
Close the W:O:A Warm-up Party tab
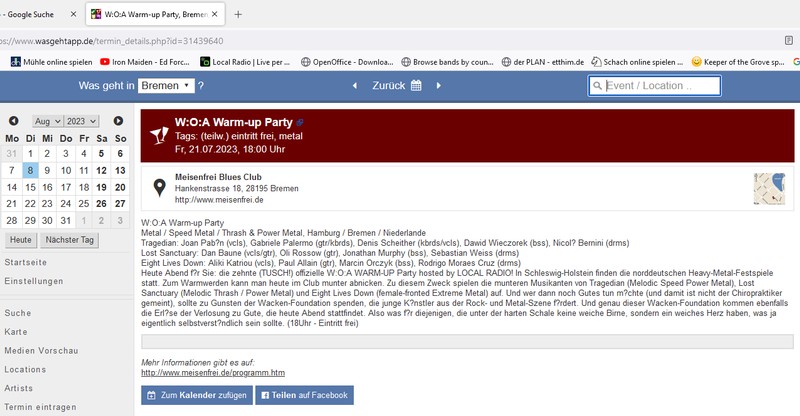click(x=215, y=14)
